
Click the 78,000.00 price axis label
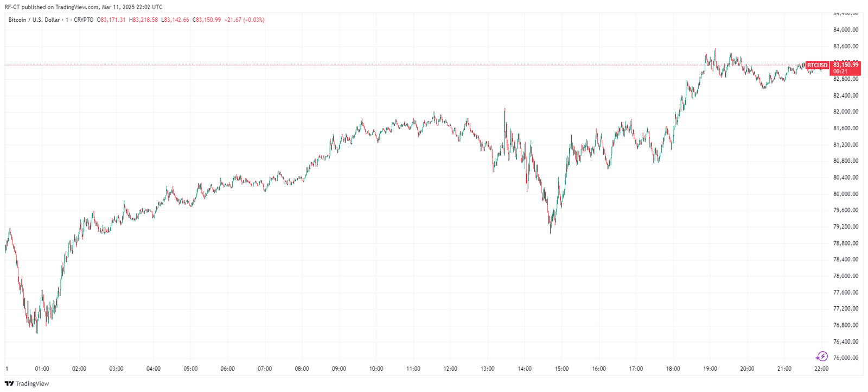[846, 276]
